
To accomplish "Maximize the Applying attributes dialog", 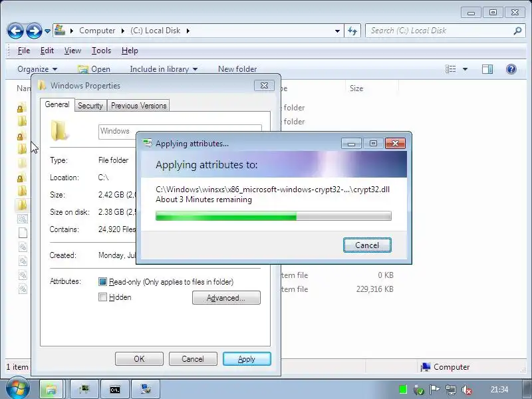I will click(x=373, y=144).
